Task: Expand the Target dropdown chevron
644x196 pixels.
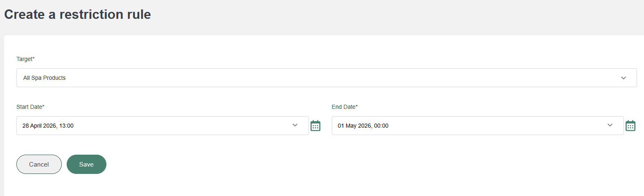Action: coord(624,78)
